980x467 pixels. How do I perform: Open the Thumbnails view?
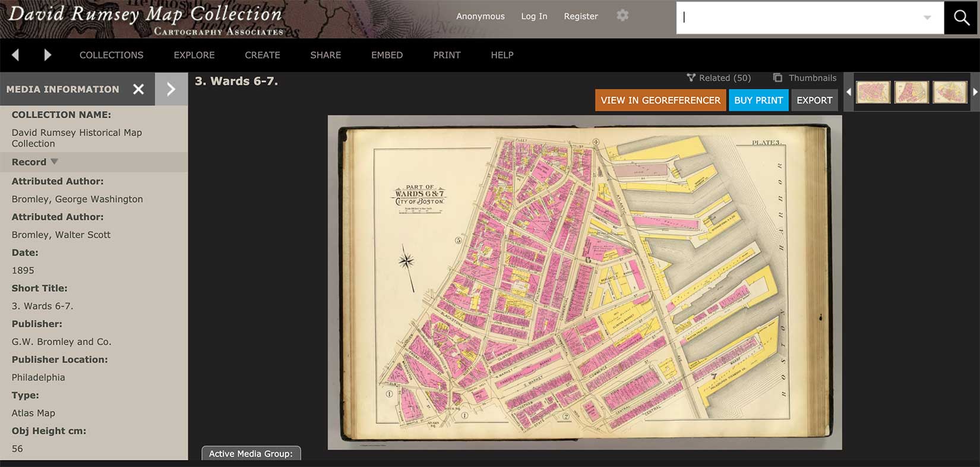coord(813,78)
